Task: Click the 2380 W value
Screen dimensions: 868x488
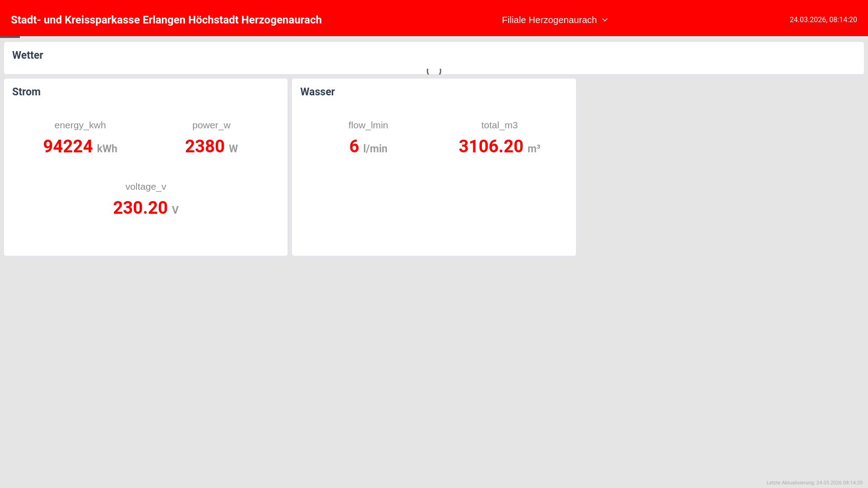Action: click(x=211, y=146)
